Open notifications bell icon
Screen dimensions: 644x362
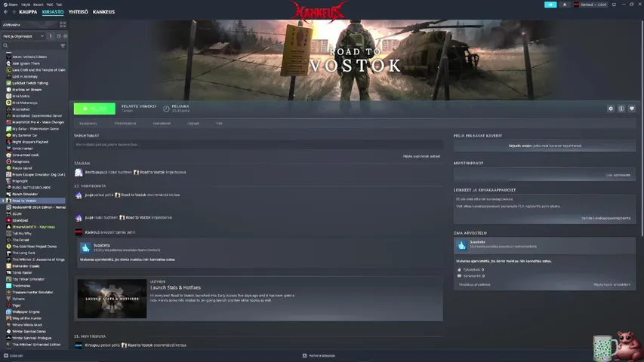pos(564,5)
